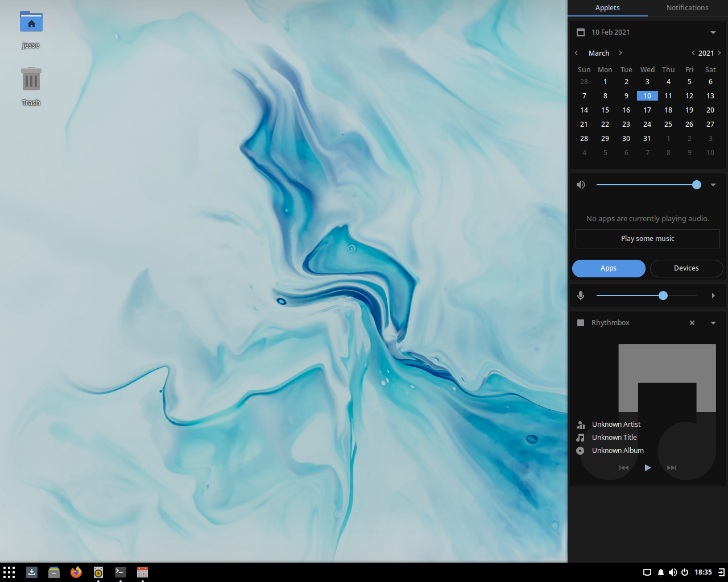Go to next year after 2021

pos(719,53)
